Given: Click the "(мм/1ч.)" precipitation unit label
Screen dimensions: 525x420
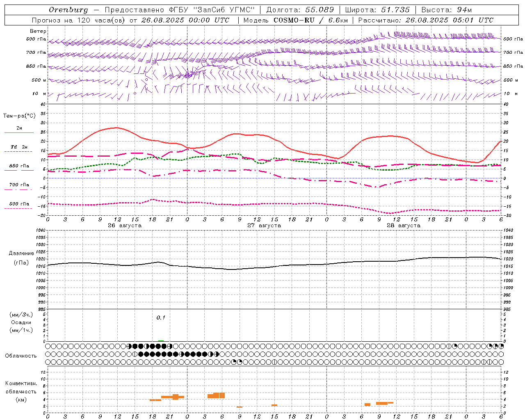Looking at the screenshot, I should tap(21, 330).
